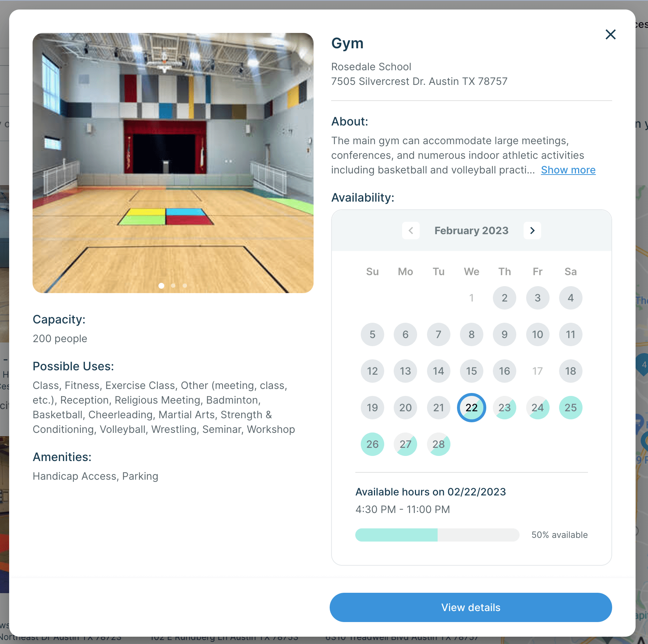Click the February 2023 month label
The width and height of the screenshot is (648, 644).
(471, 231)
